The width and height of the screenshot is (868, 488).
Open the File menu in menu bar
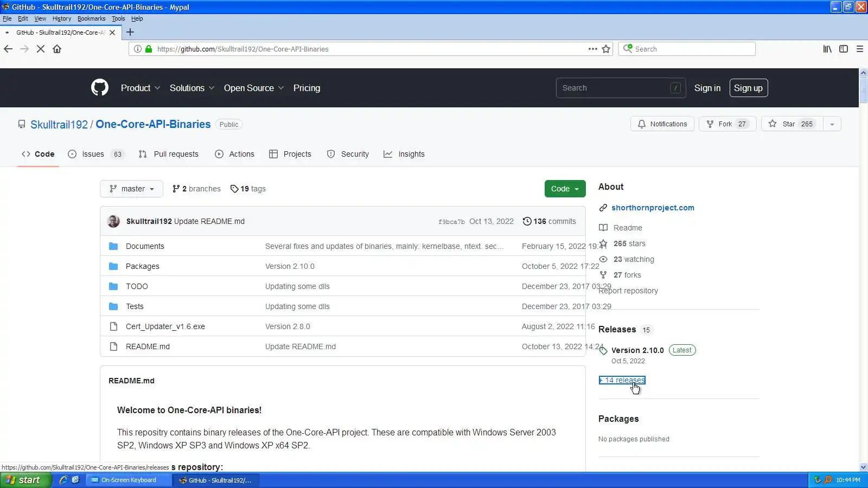pos(7,18)
